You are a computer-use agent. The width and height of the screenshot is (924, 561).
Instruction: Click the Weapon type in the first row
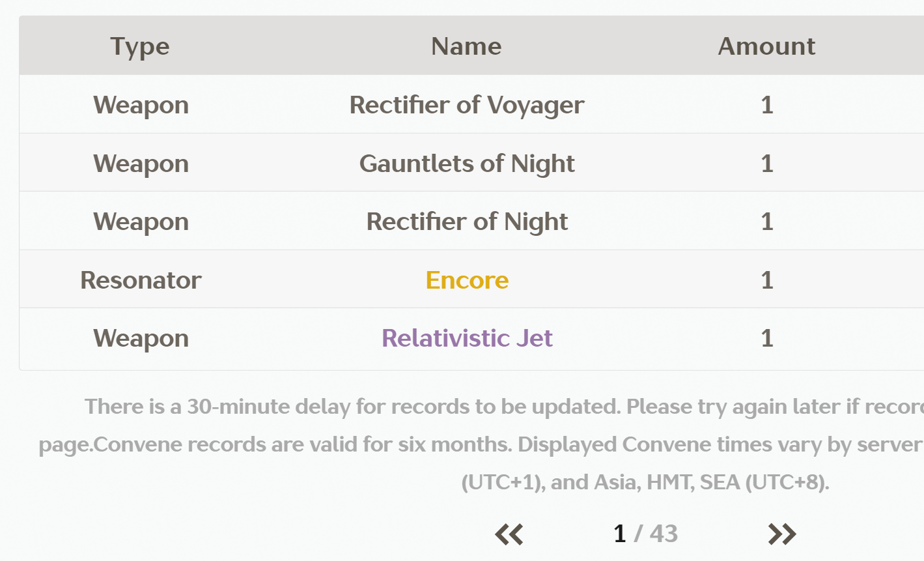point(141,106)
